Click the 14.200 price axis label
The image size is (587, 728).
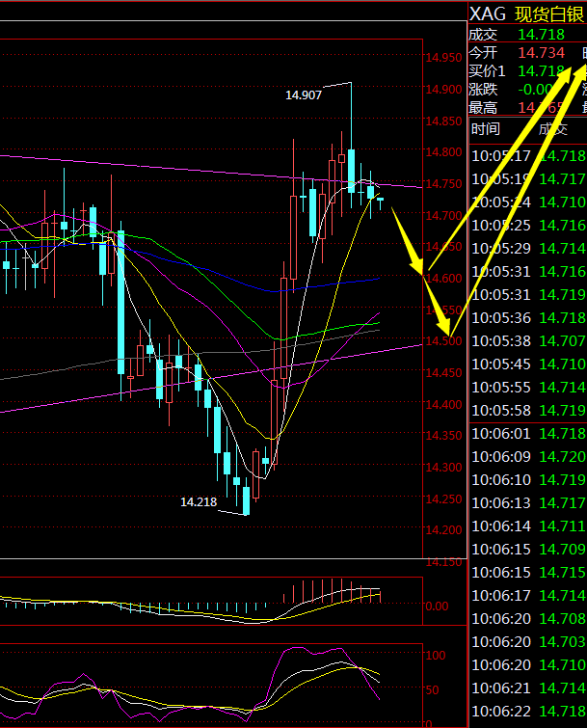pos(444,529)
